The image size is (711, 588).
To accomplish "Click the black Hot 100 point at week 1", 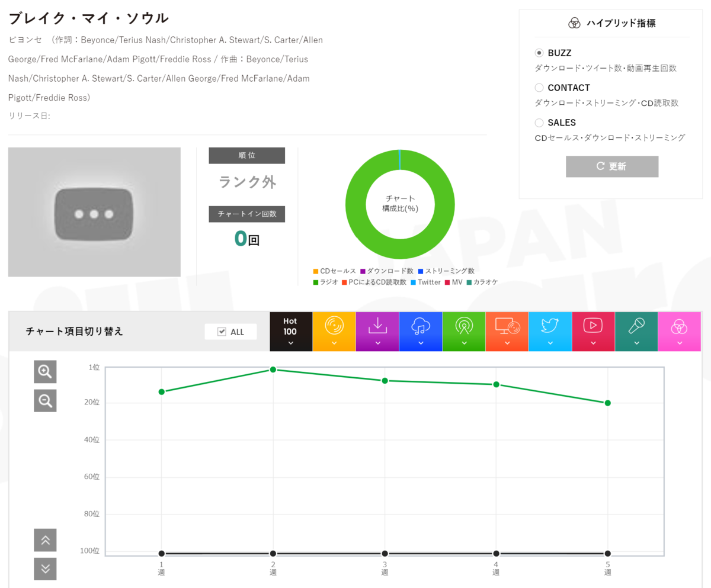I will tap(161, 554).
